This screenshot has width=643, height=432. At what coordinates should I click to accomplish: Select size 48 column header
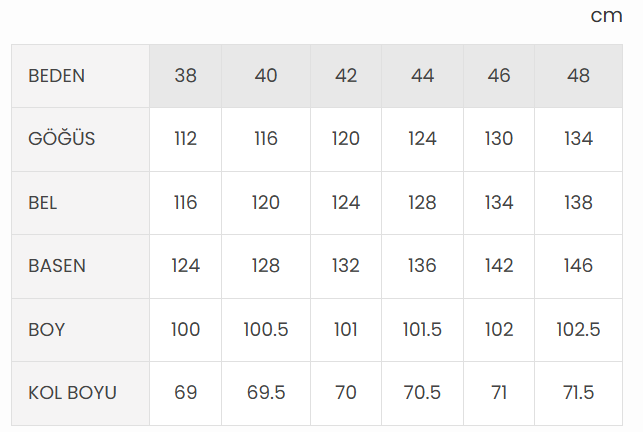(x=578, y=76)
